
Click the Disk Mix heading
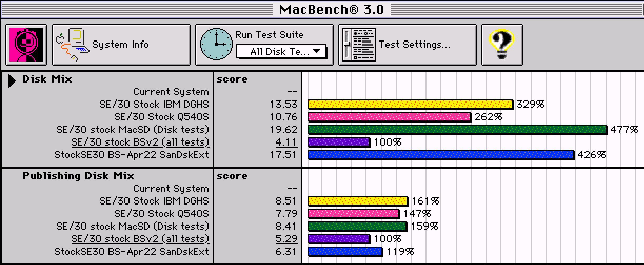pos(47,79)
